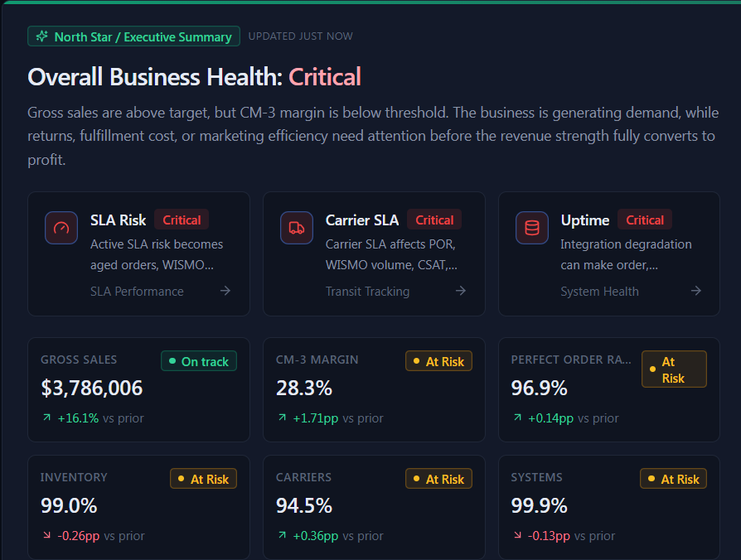The height and width of the screenshot is (560, 741).
Task: Click the SLA Risk gauge icon
Action: [61, 228]
